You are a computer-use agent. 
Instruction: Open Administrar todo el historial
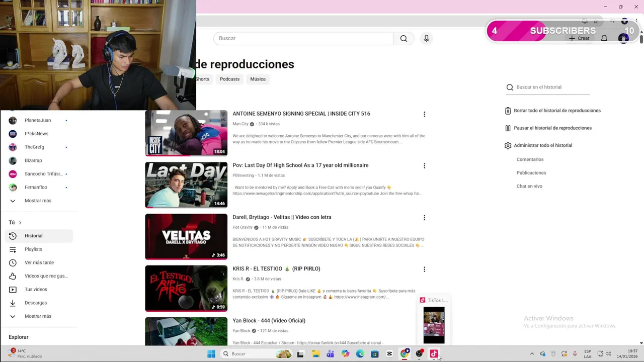click(x=538, y=146)
